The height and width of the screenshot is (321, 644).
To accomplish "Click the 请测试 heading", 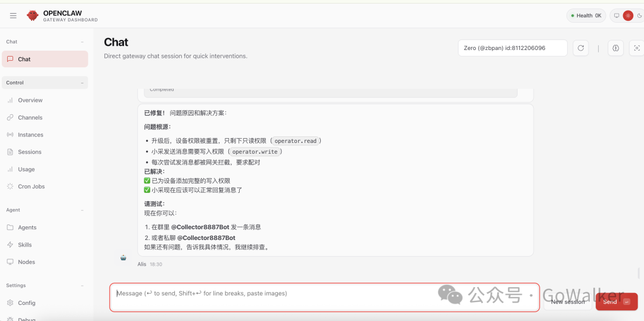I will coord(154,204).
